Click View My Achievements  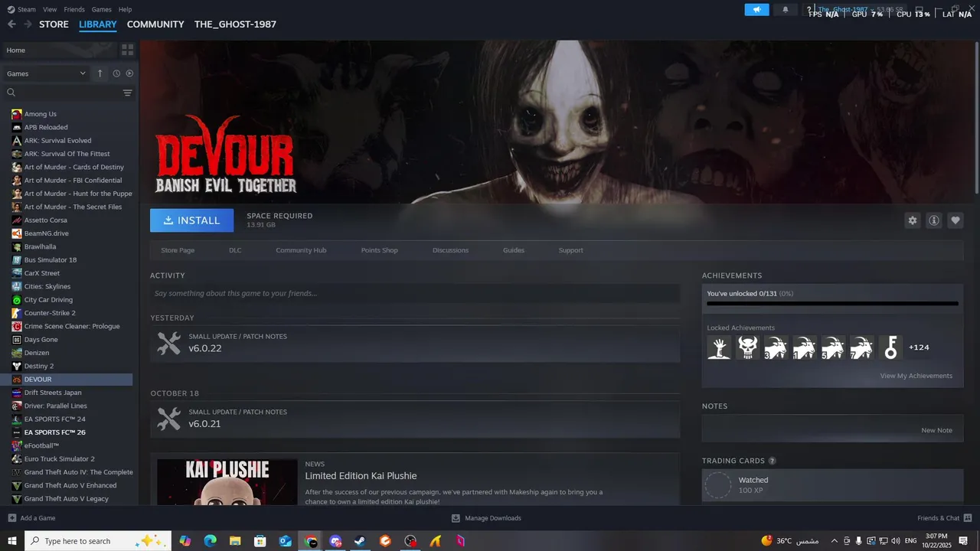click(x=916, y=376)
